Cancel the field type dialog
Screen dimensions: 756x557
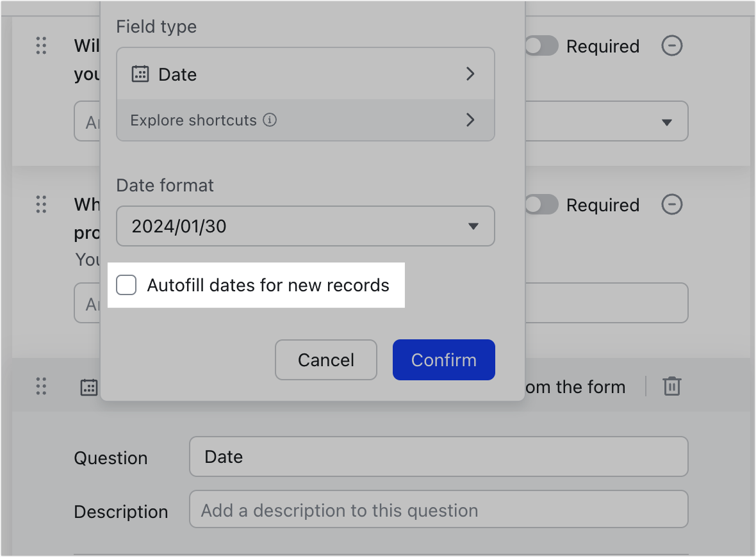(x=325, y=360)
